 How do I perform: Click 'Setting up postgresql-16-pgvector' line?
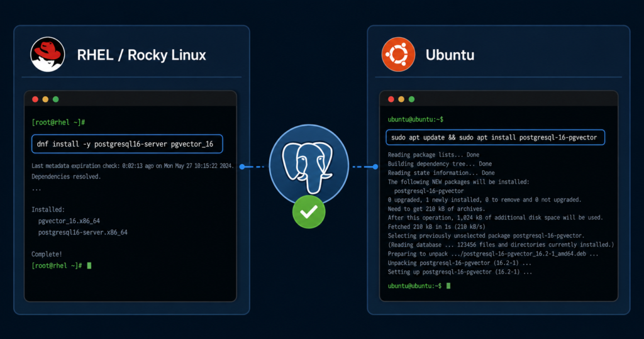pos(460,272)
